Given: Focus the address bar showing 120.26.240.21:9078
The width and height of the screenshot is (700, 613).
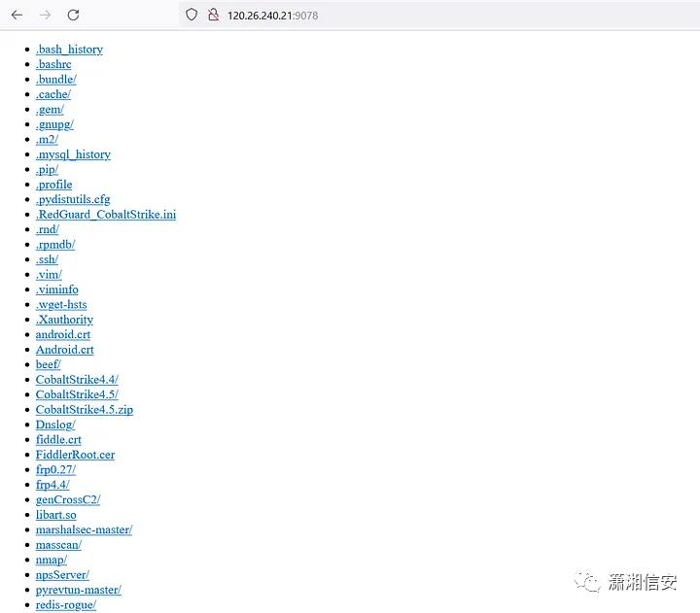Looking at the screenshot, I should click(x=437, y=16).
